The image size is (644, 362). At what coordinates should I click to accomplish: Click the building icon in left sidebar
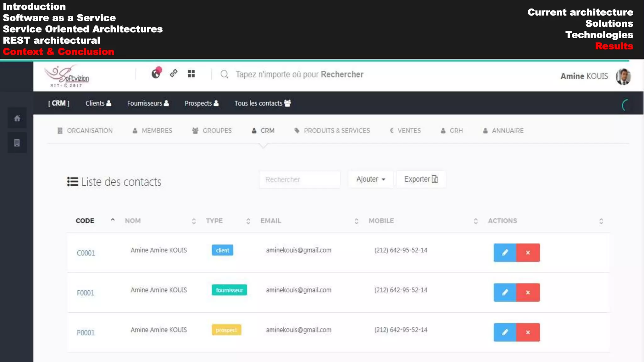(17, 143)
